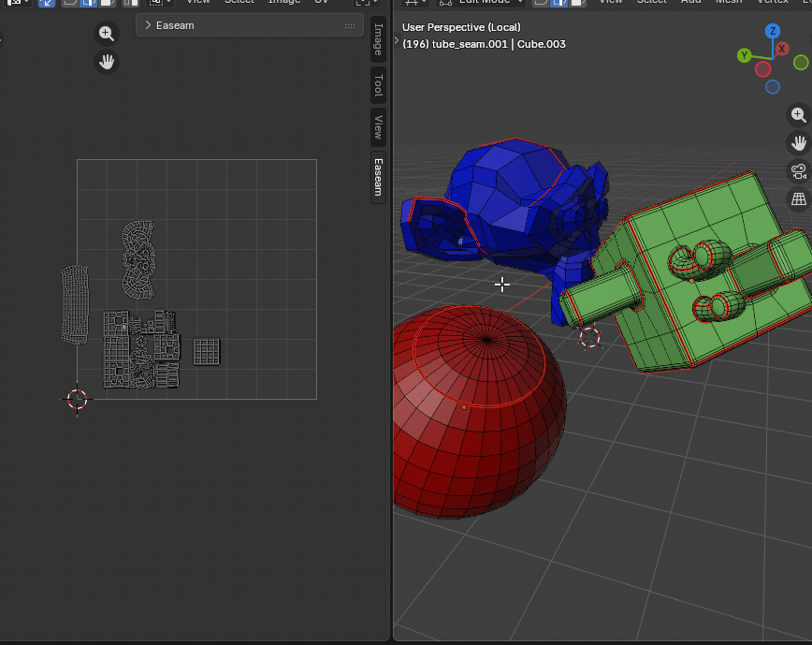
Task: Open the UV editor type dropdown
Action: click(18, 3)
